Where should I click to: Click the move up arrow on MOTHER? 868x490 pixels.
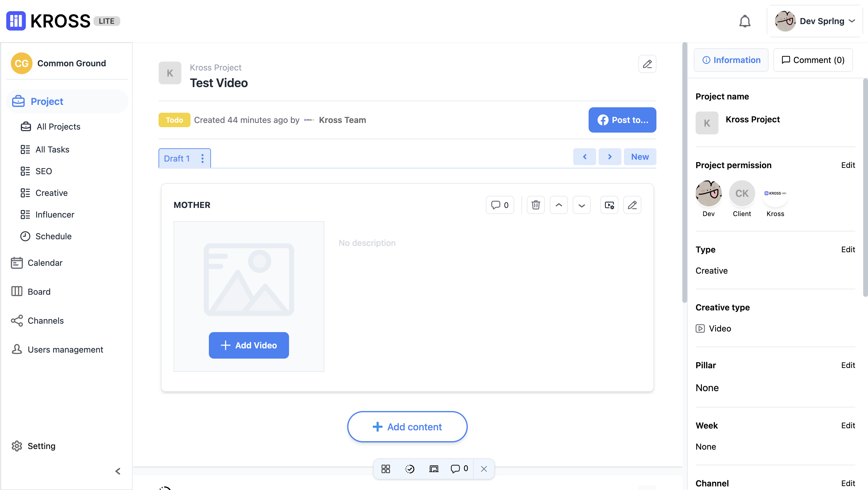coord(558,205)
